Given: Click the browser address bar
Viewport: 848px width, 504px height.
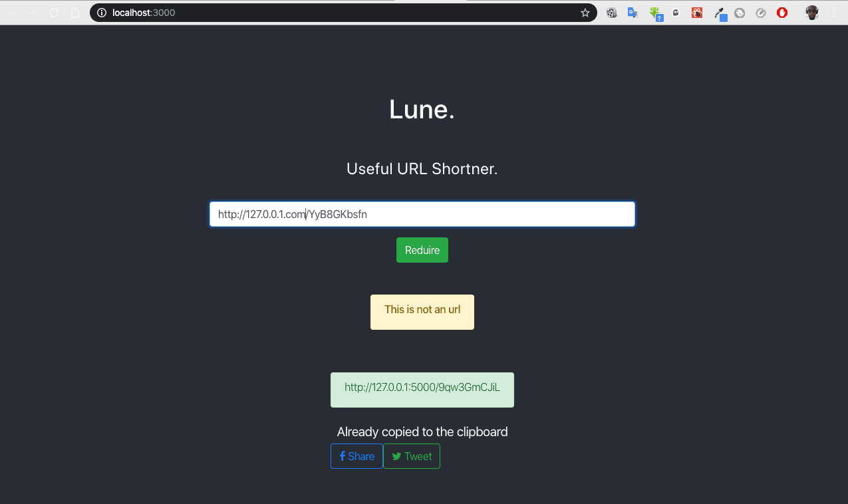Looking at the screenshot, I should (x=333, y=12).
